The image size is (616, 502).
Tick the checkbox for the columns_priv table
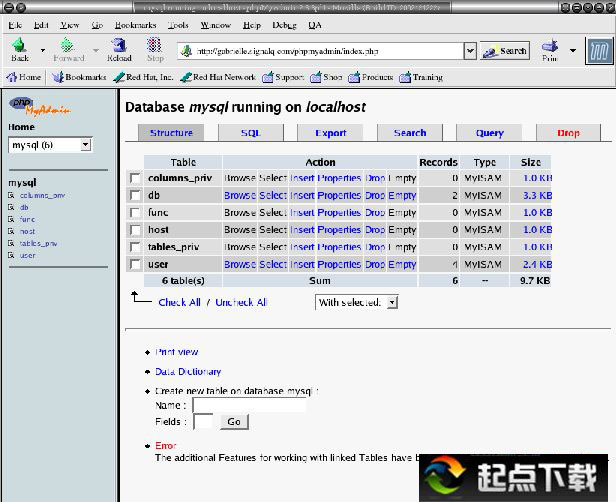pos(135,178)
